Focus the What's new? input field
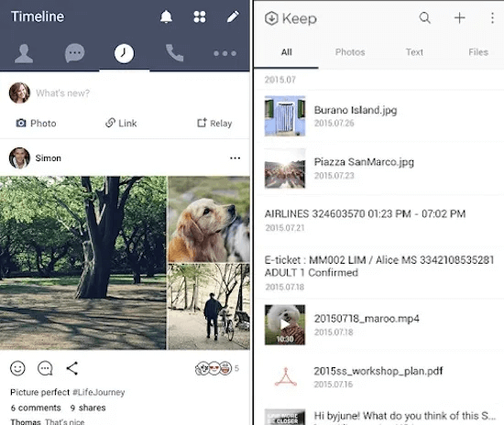Viewport: 504px width, 425px height. tap(62, 93)
